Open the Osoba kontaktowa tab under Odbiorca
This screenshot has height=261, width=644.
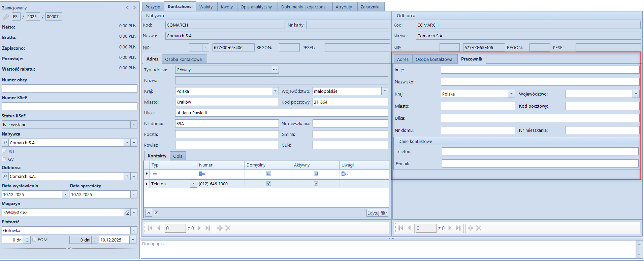click(x=434, y=59)
